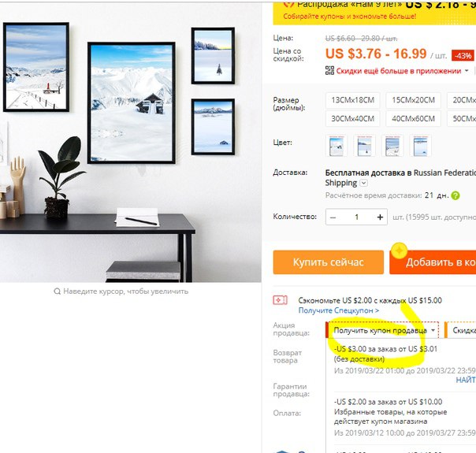Choose the 40CMx60CM size option
This screenshot has height=453, width=476.
pos(413,119)
